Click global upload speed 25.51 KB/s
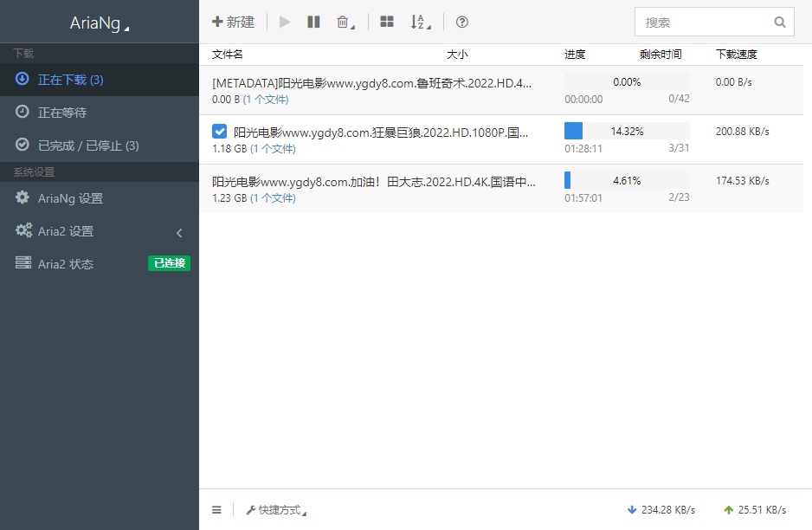This screenshot has width=812, height=530. pos(755,510)
